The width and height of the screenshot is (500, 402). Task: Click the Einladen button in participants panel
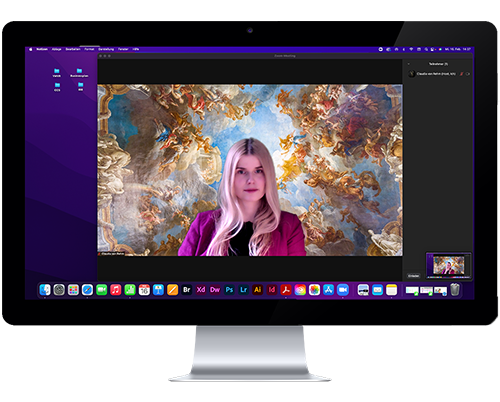[414, 276]
